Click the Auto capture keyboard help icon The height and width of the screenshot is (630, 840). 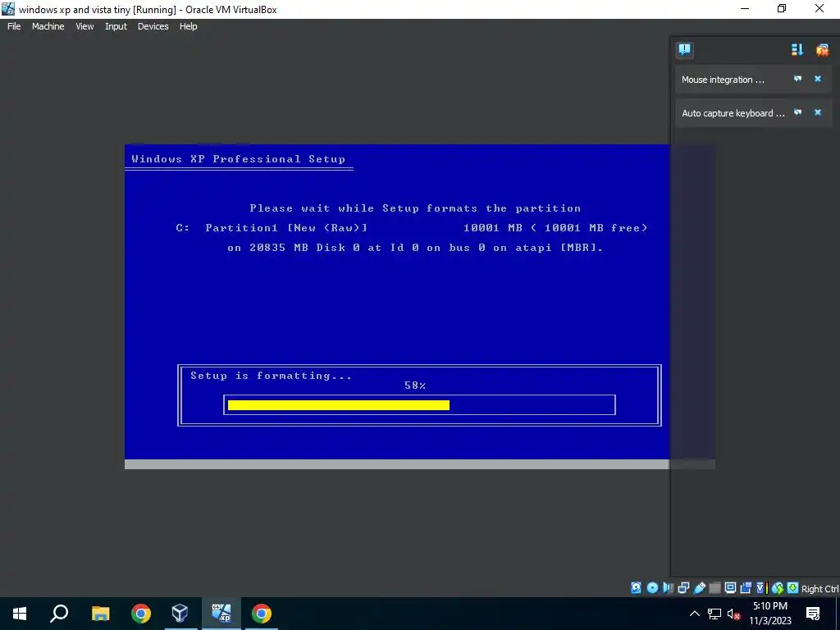click(797, 112)
